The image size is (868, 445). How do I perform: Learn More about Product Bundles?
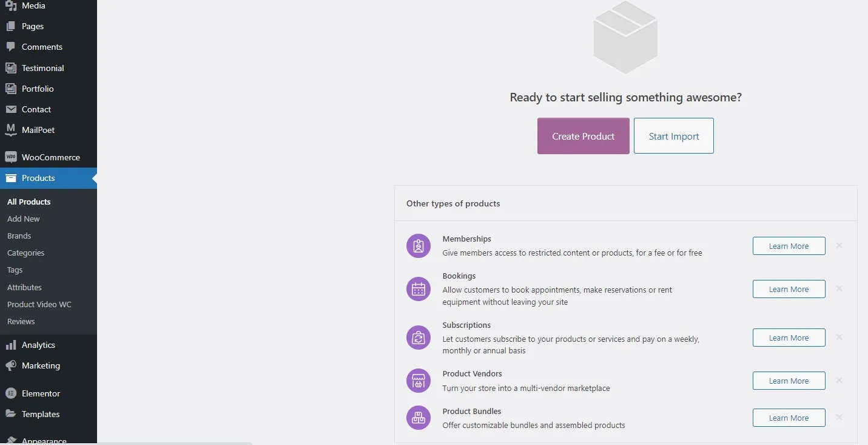point(789,418)
